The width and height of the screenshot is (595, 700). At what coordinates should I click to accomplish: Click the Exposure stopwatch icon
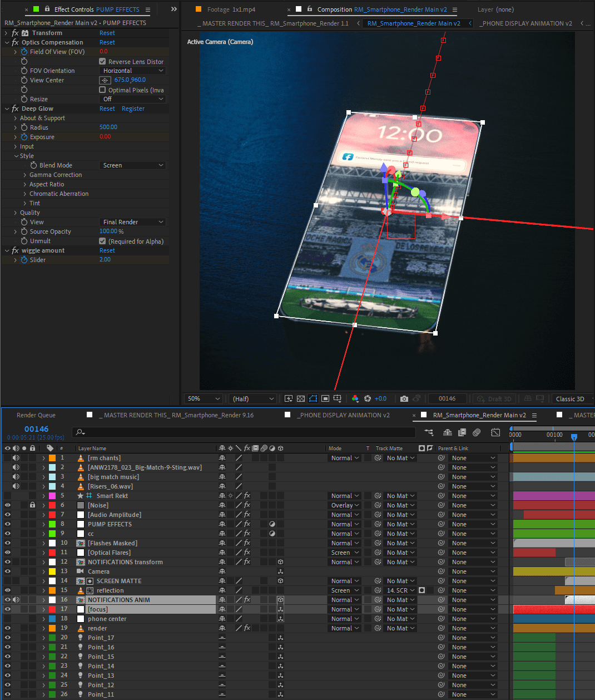[x=24, y=137]
